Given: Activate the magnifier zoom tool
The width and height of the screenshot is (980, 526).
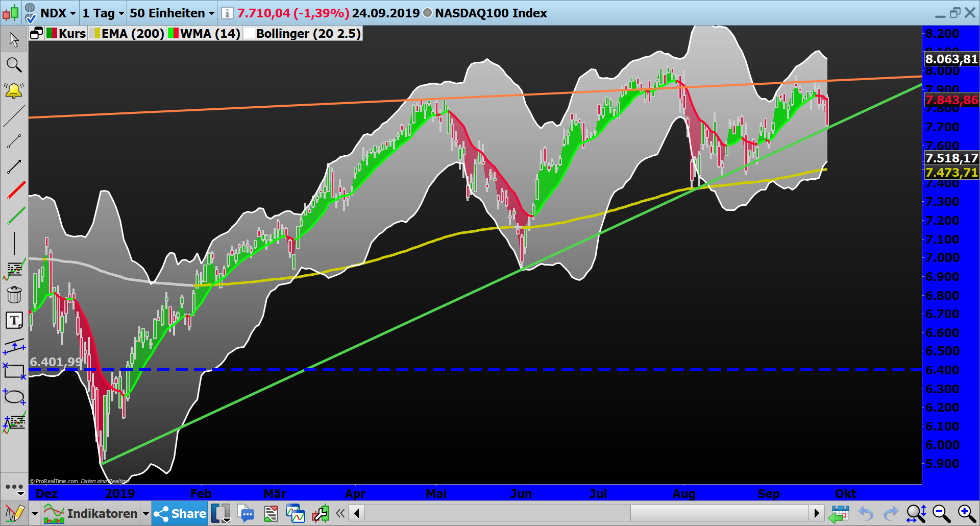Looking at the screenshot, I should click(14, 65).
